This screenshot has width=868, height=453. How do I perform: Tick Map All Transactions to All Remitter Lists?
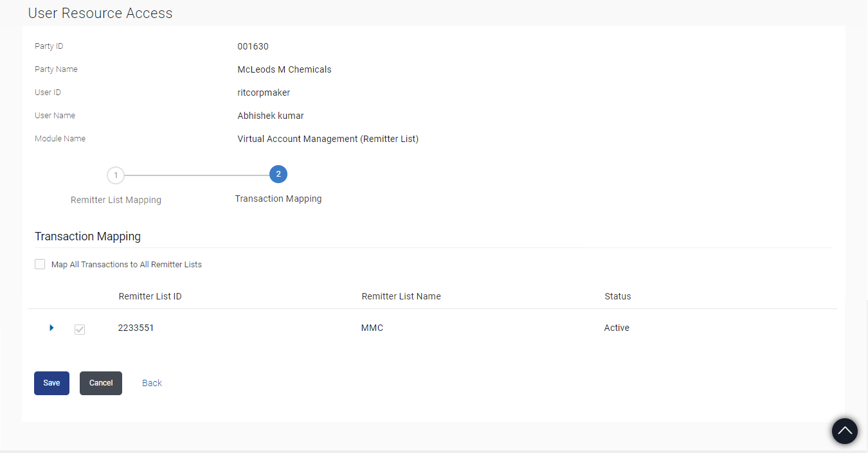click(40, 264)
